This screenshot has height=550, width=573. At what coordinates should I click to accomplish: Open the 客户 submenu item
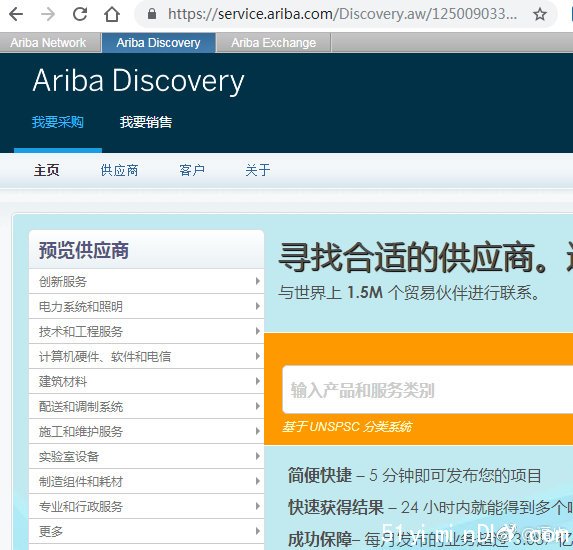click(192, 170)
